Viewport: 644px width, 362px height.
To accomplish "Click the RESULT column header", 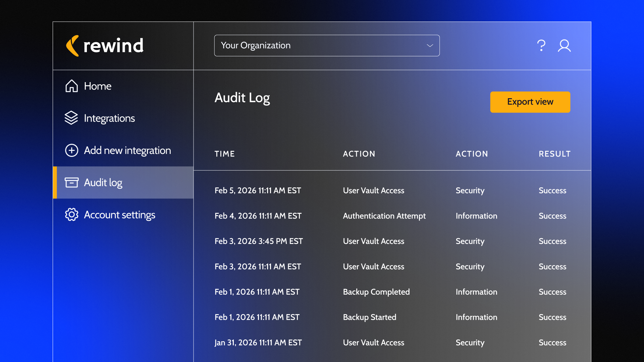I will tap(554, 154).
